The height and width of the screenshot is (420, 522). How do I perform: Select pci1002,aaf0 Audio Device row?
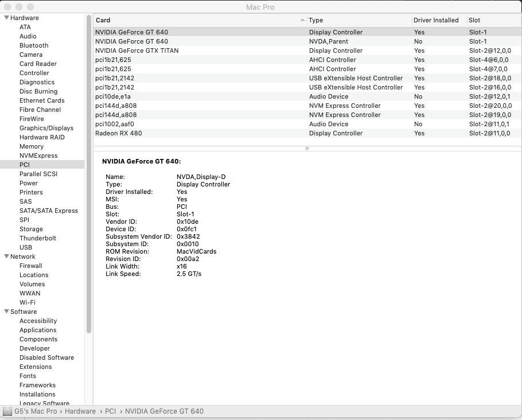click(307, 124)
